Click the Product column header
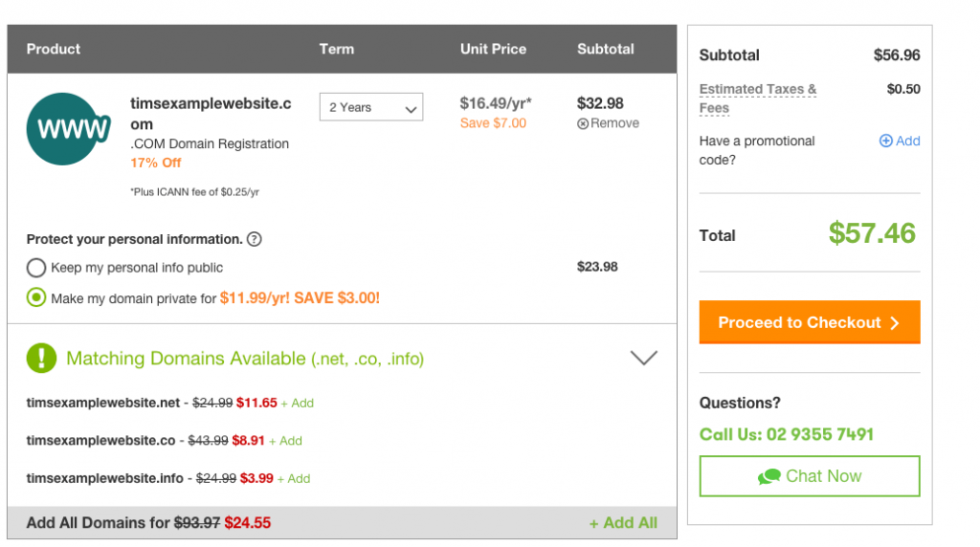 pyautogui.click(x=54, y=49)
